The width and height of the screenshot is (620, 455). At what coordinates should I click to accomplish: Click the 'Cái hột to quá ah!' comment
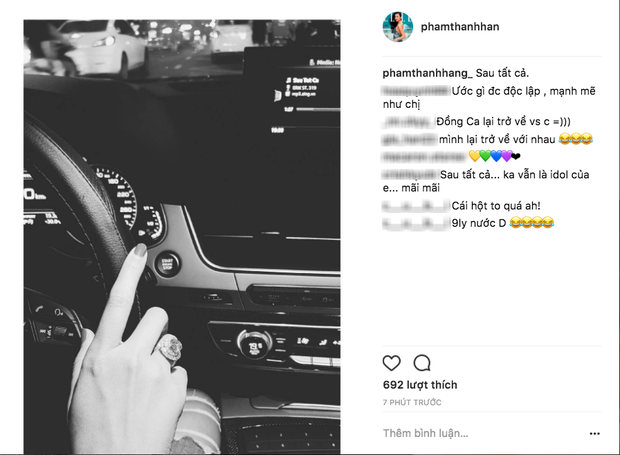[496, 206]
